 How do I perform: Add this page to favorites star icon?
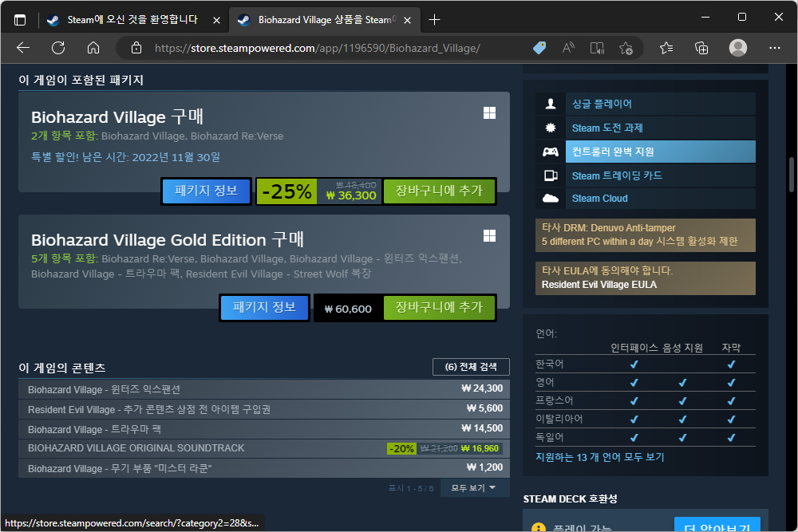[x=626, y=48]
